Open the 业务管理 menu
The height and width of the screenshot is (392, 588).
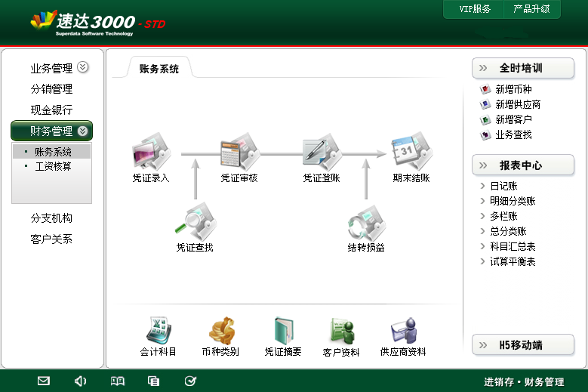coord(51,68)
